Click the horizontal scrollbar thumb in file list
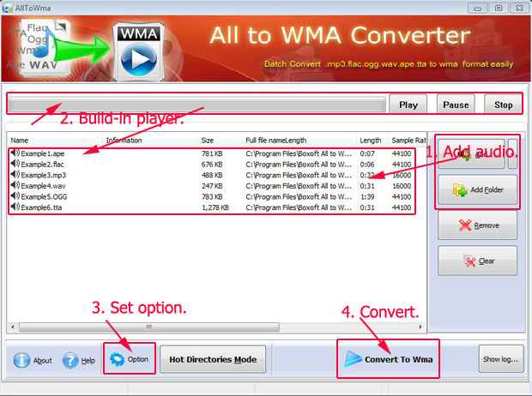Viewport: 532px width, 396px height. click(149, 327)
